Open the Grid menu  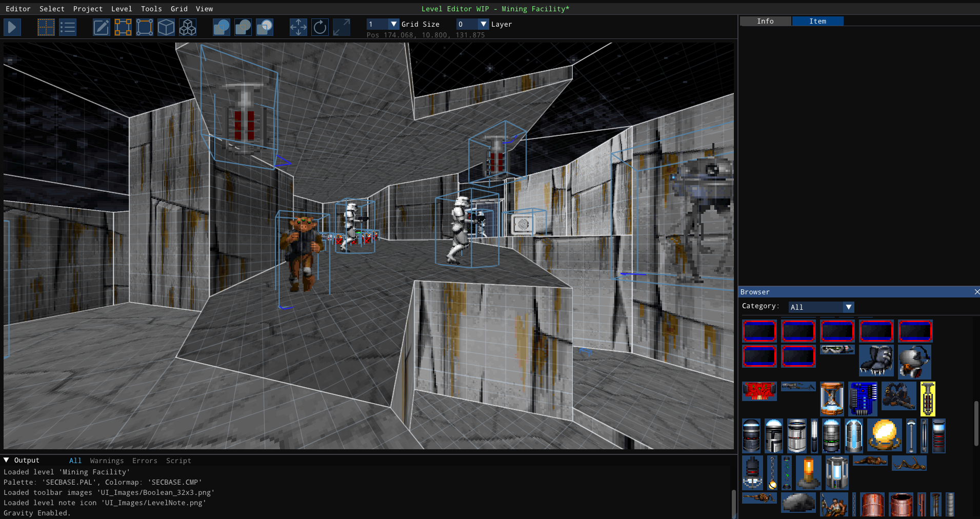pyautogui.click(x=179, y=9)
